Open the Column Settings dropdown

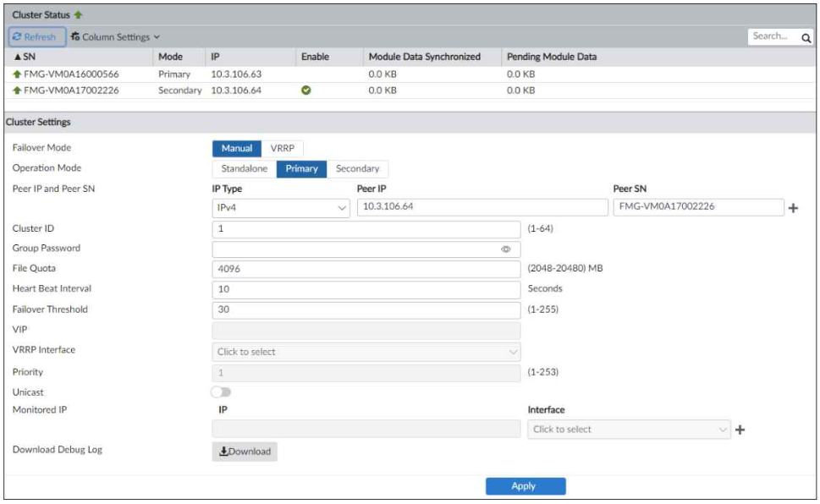click(115, 37)
